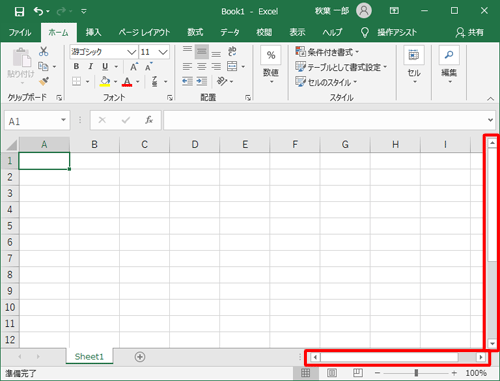Image resolution: width=500 pixels, height=381 pixels.
Task: Collapse the ribbon with the chevron
Action: (490, 99)
